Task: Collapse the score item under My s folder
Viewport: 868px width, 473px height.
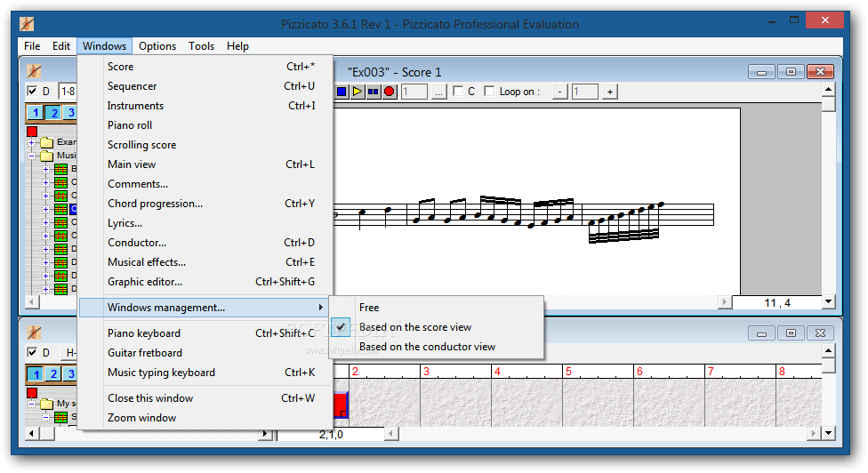Action: pos(46,417)
